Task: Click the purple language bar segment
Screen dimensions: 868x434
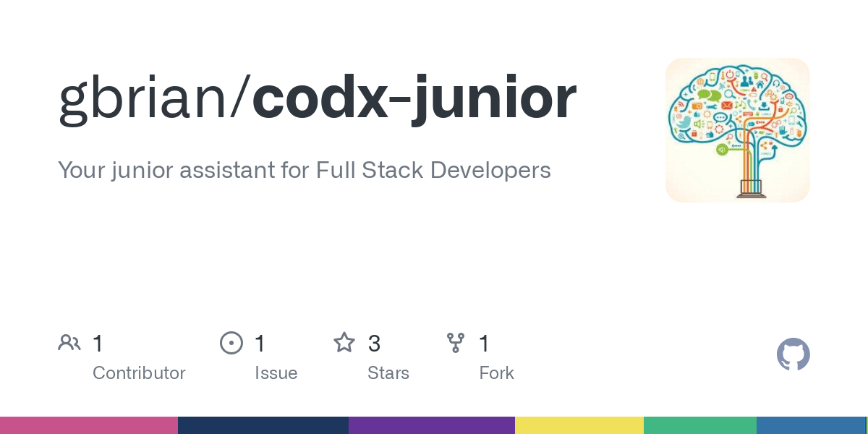Action: (432, 425)
